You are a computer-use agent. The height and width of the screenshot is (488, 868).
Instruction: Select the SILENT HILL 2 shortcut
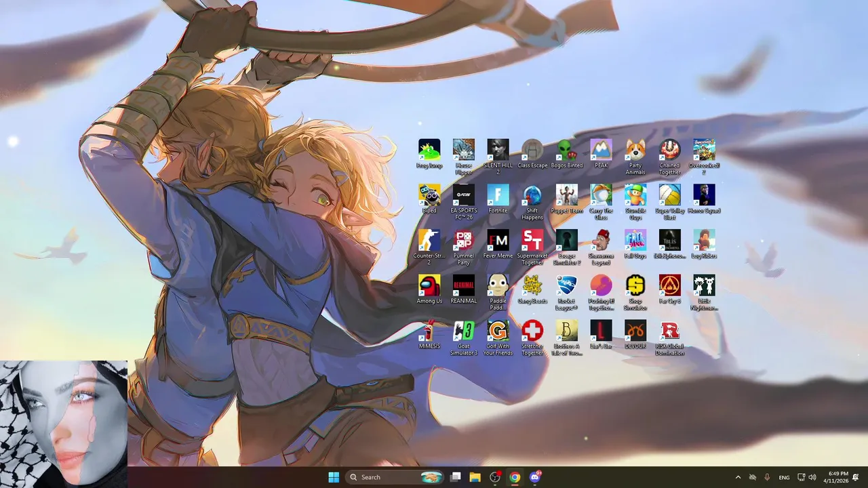pos(498,157)
